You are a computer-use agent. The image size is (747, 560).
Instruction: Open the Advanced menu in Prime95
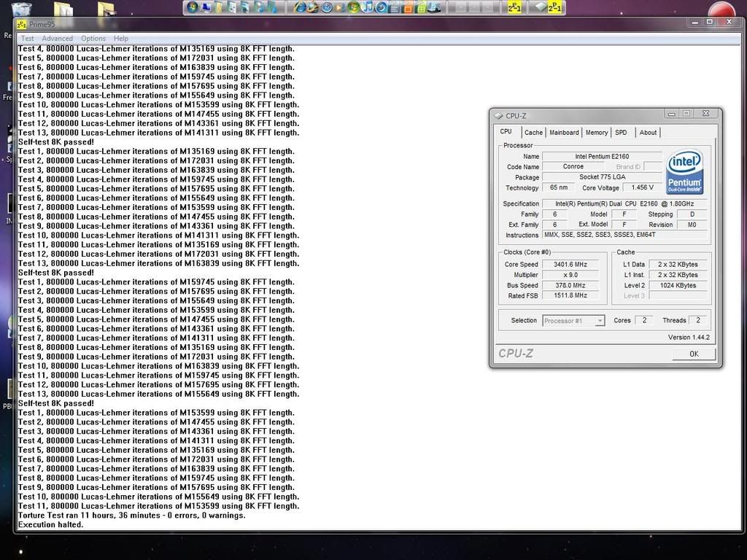[57, 39]
